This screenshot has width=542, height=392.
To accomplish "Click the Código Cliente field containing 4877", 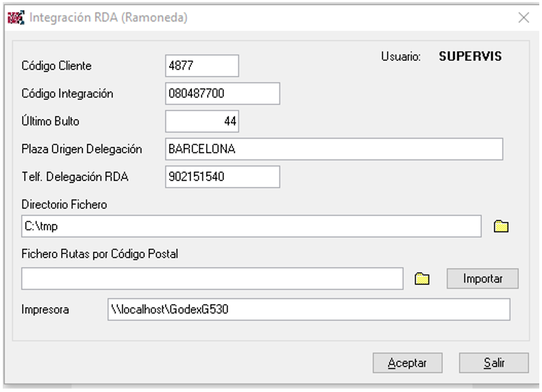I will tap(202, 66).
